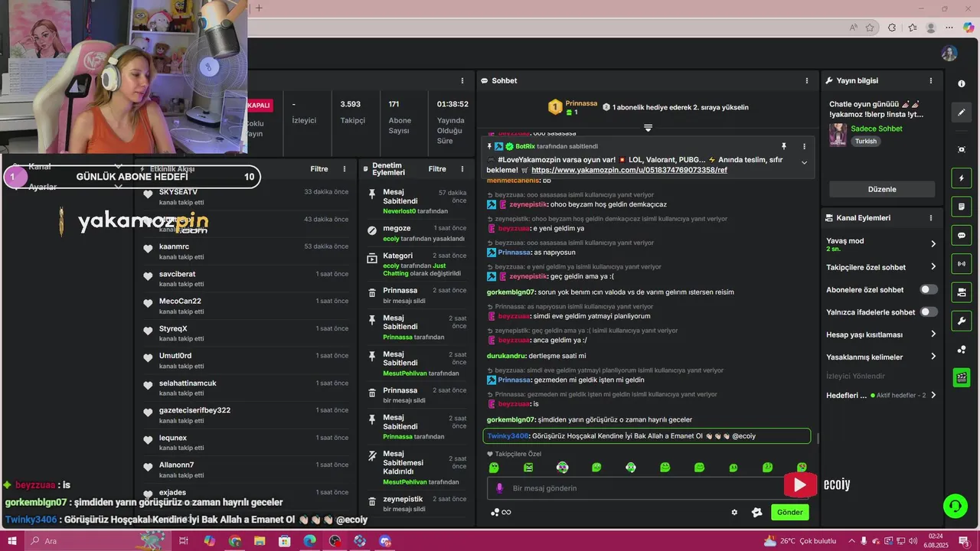Click the channel points icon in right sidebar
Screen dimensions: 980x551
[x=962, y=350]
